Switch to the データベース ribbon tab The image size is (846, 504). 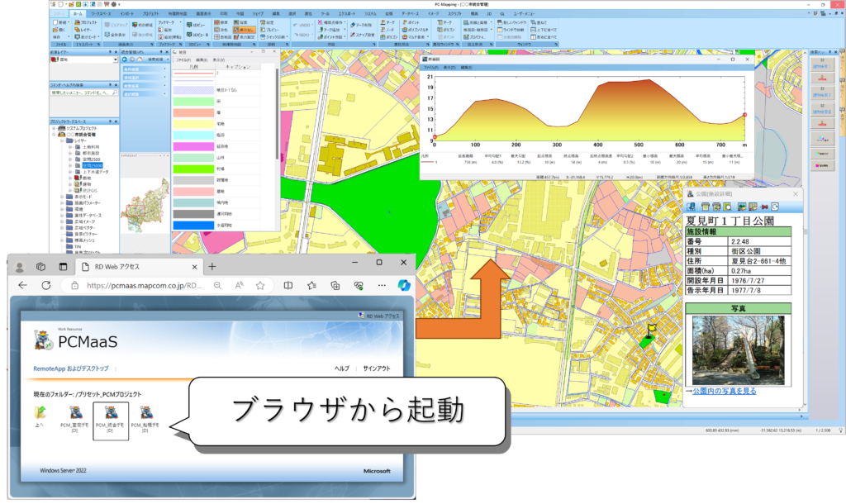point(410,13)
